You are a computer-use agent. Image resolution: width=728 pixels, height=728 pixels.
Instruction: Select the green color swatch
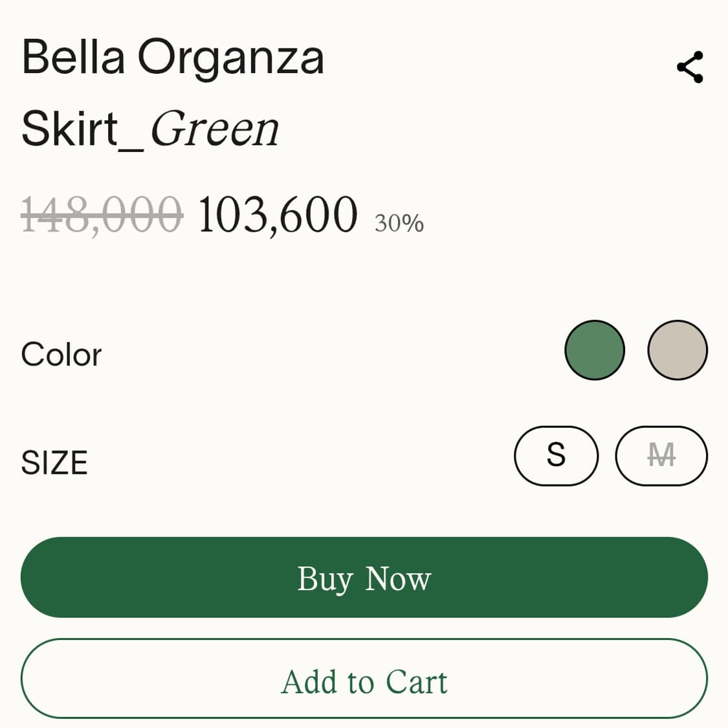pyautogui.click(x=594, y=350)
